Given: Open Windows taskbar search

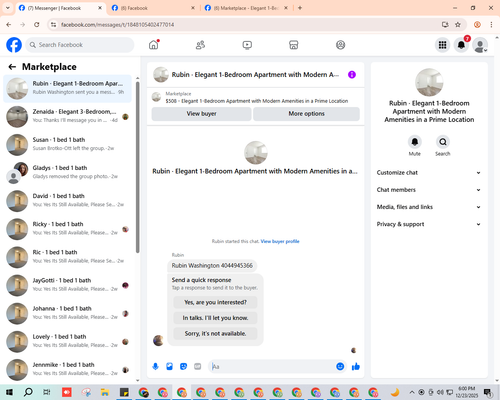Looking at the screenshot, I should (x=28, y=392).
